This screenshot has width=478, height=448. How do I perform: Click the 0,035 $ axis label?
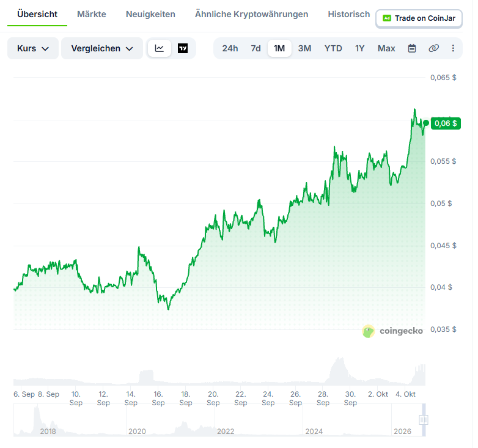click(443, 329)
